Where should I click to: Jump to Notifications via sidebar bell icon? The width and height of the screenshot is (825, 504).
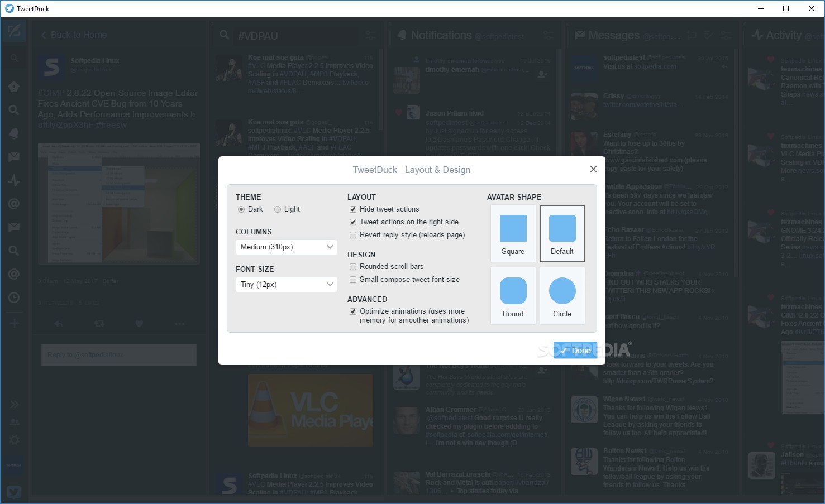pos(14,133)
